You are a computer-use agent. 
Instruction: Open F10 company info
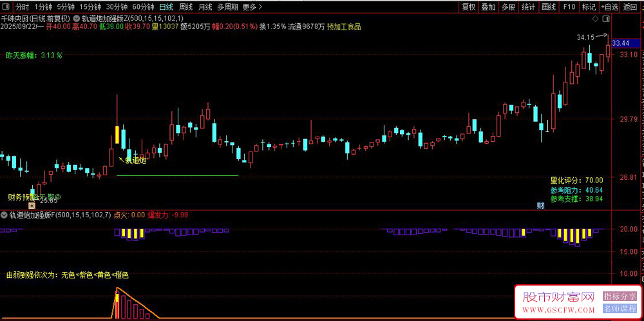click(x=569, y=6)
